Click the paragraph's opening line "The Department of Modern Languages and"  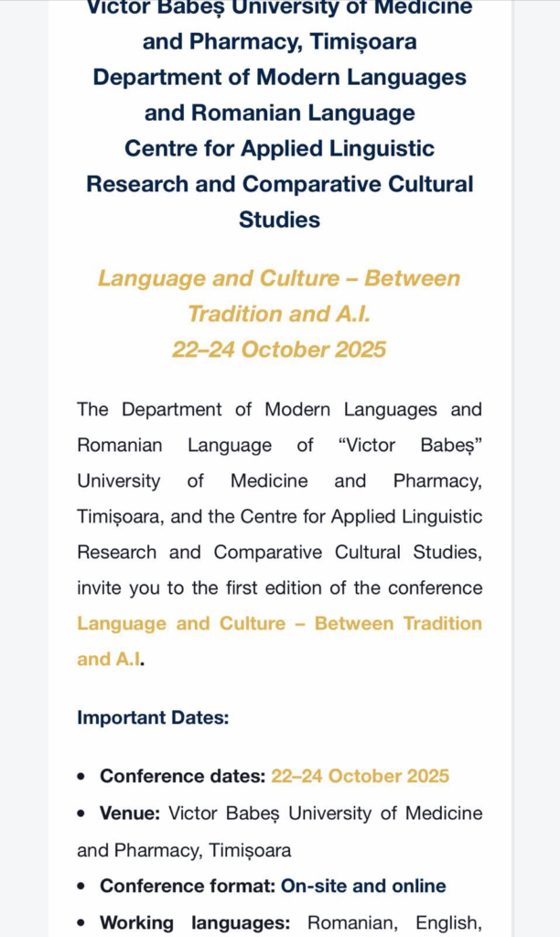click(279, 410)
